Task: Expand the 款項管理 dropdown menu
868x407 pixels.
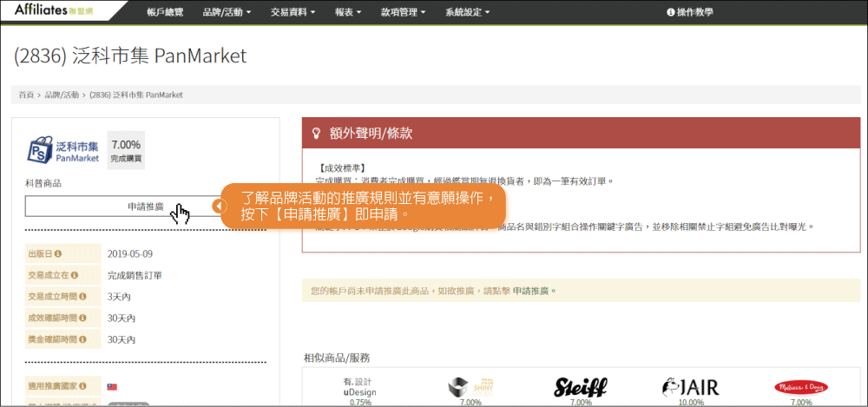Action: coord(403,11)
